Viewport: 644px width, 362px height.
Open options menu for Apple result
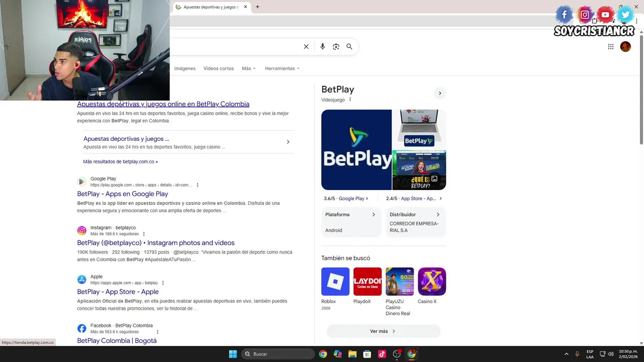[163, 283]
